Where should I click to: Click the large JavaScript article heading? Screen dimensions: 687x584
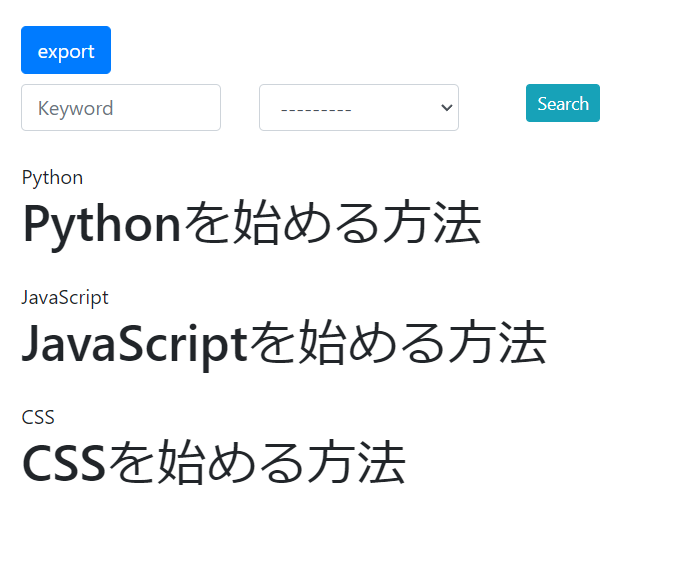pos(284,343)
